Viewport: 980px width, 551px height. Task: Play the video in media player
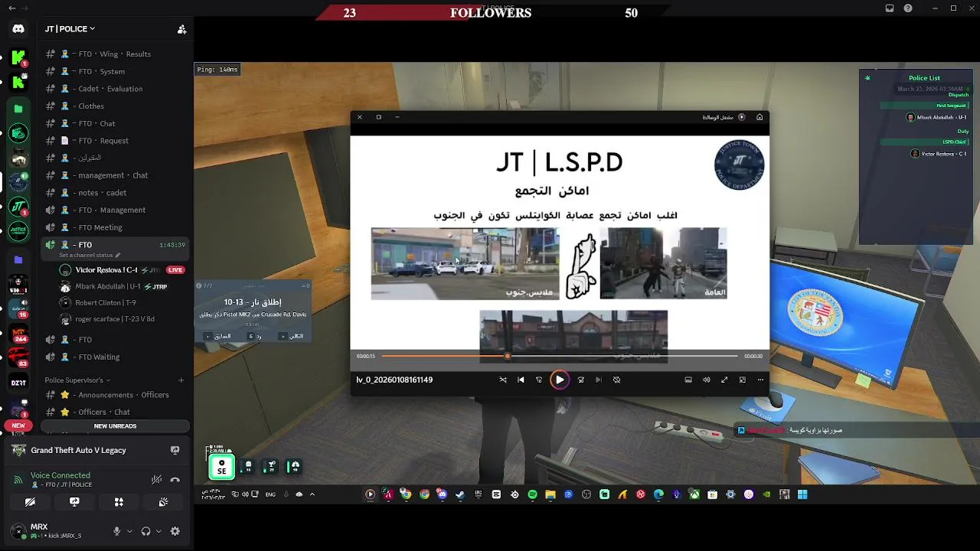(560, 380)
